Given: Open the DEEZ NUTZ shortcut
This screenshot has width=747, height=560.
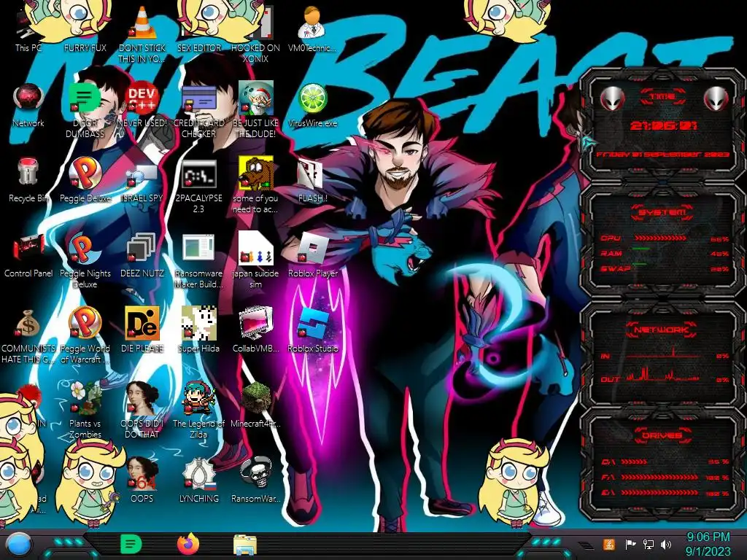Looking at the screenshot, I should click(142, 256).
